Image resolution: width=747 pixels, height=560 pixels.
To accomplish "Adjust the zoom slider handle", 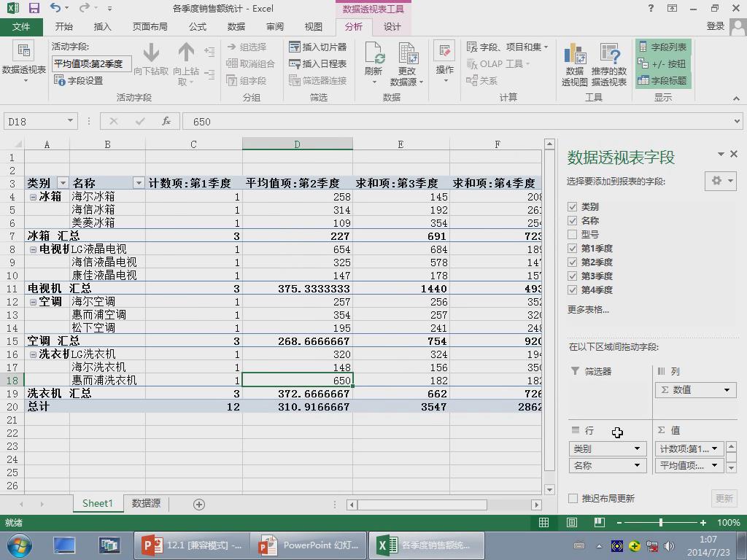I will tap(661, 522).
